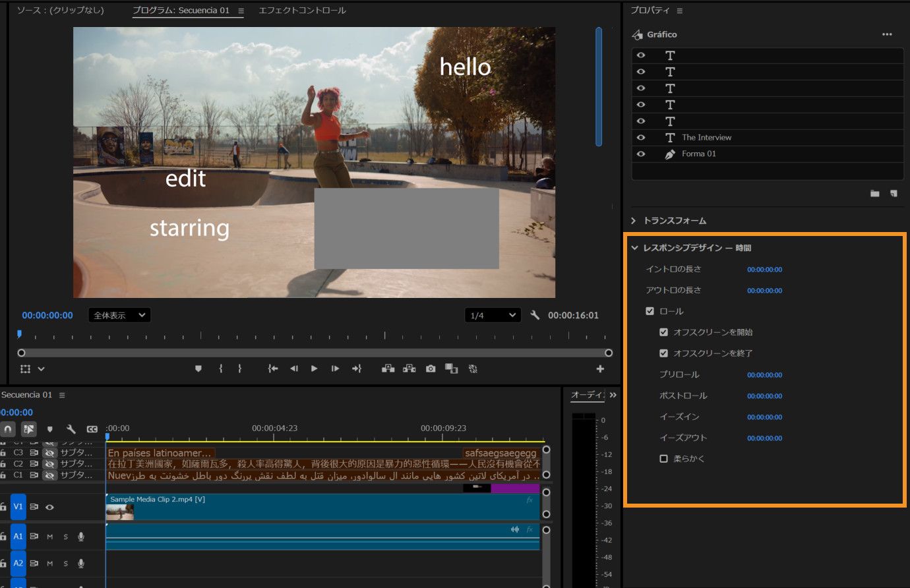Click the voice-over microphone on track A1
The image size is (910, 588).
click(81, 537)
